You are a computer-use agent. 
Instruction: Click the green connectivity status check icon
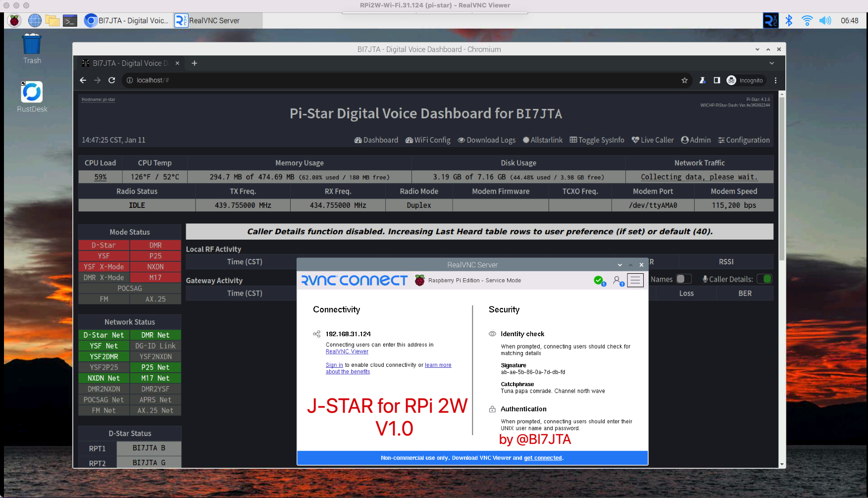(599, 281)
